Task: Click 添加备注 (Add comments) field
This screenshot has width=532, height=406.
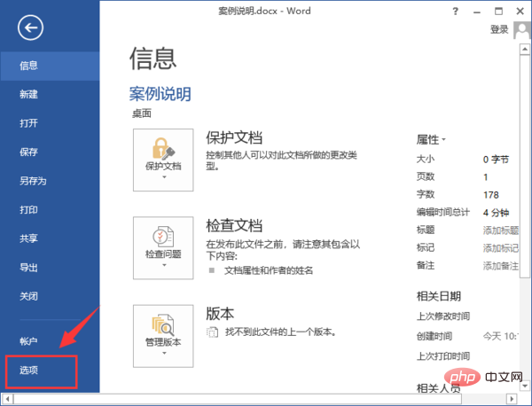Action: pos(501,265)
